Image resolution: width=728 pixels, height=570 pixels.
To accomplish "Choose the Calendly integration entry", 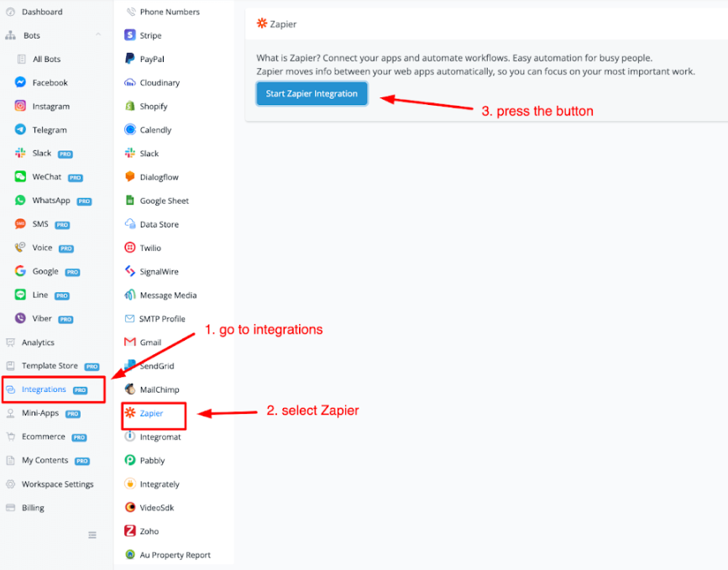I will point(155,130).
